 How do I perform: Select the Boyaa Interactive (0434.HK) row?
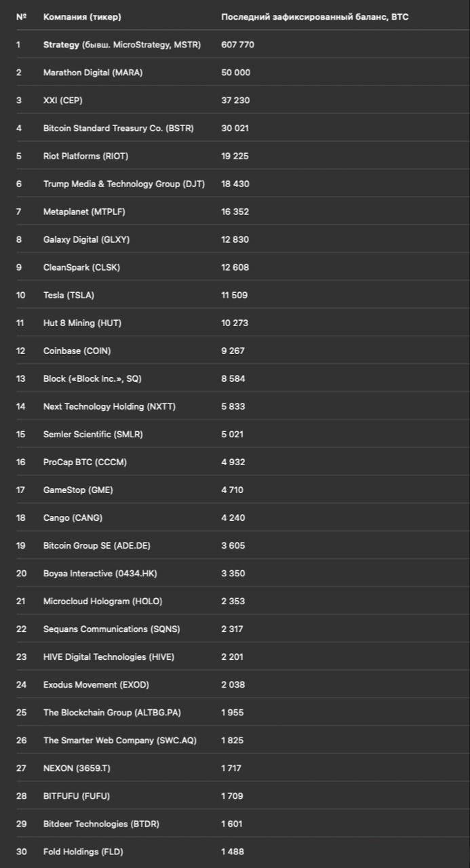[x=235, y=573]
